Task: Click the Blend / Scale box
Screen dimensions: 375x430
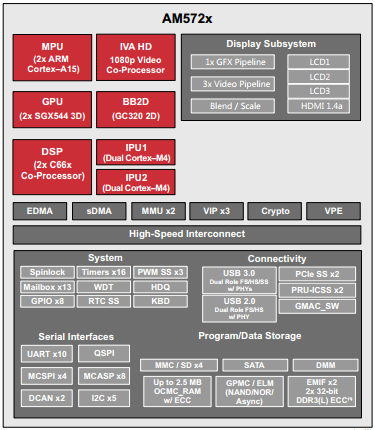Action: 233,106
